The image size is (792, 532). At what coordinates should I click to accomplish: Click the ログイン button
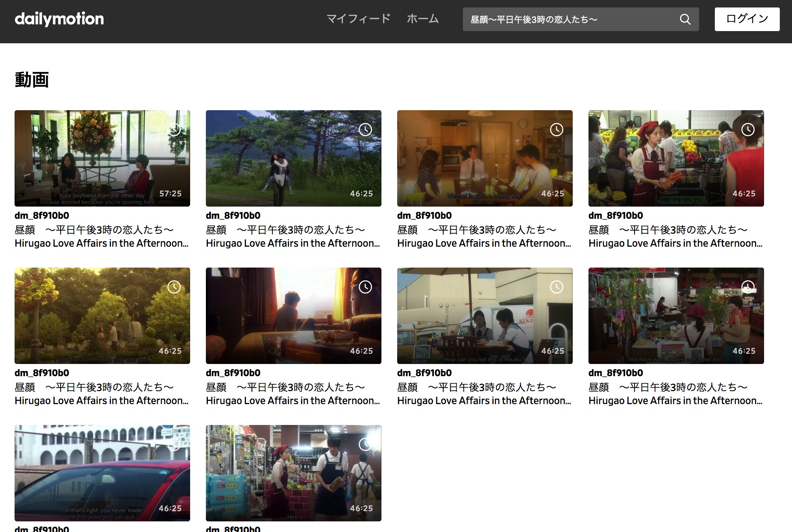[x=747, y=19]
